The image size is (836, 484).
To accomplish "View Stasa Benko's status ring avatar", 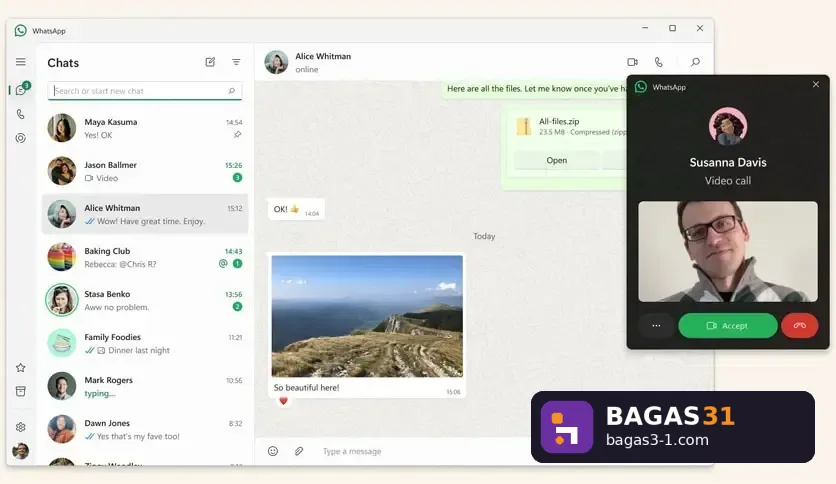I will coord(62,300).
